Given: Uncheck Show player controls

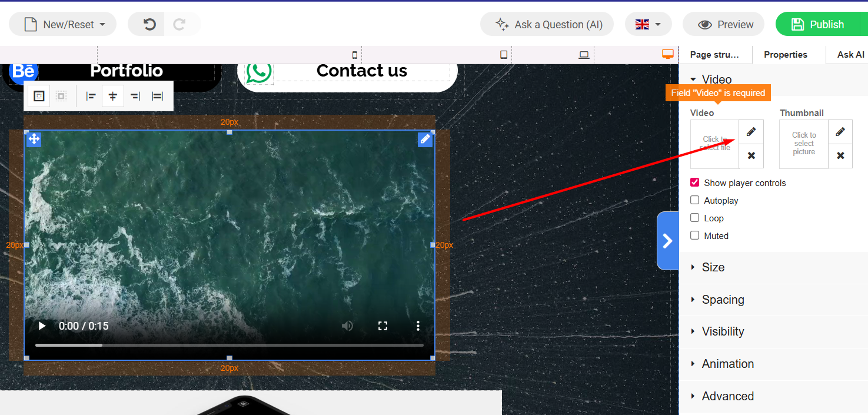Looking at the screenshot, I should pyautogui.click(x=695, y=182).
